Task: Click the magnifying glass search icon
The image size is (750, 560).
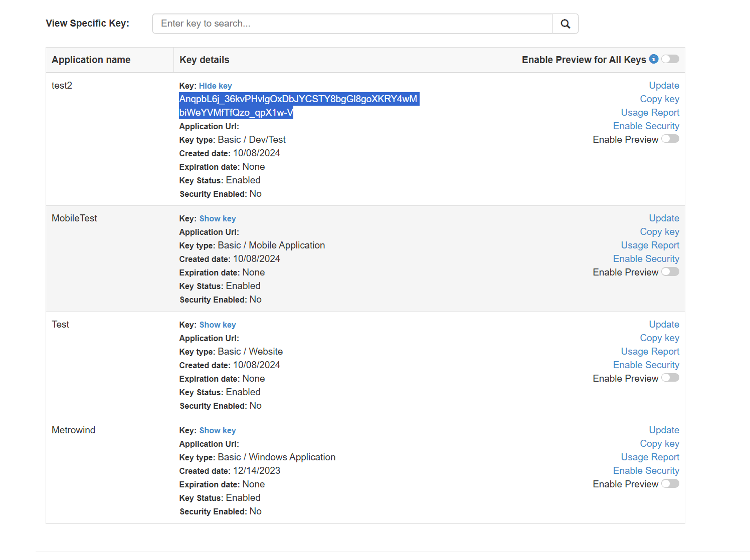Action: (565, 24)
